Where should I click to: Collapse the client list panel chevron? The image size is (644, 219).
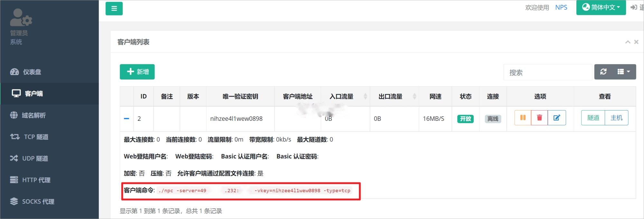point(628,42)
